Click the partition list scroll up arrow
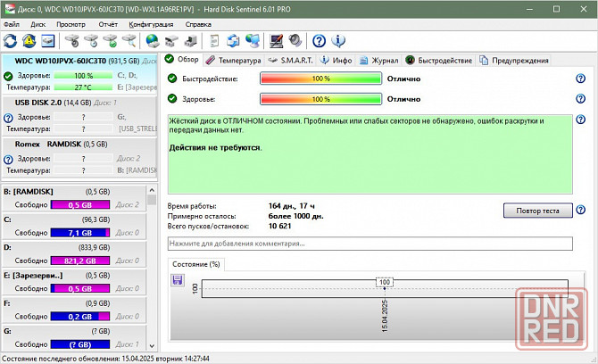This screenshot has width=598, height=364. point(152,190)
